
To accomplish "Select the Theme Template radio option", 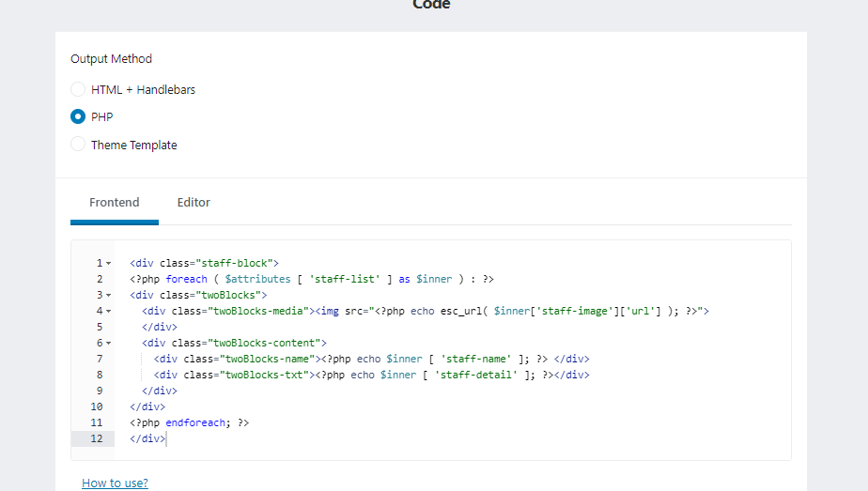I will point(79,145).
